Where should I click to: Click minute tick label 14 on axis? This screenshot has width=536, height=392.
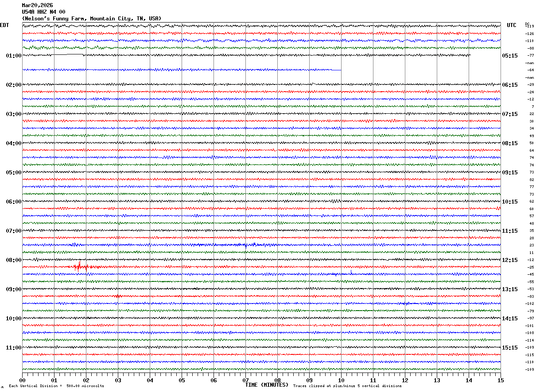pyautogui.click(x=469, y=380)
